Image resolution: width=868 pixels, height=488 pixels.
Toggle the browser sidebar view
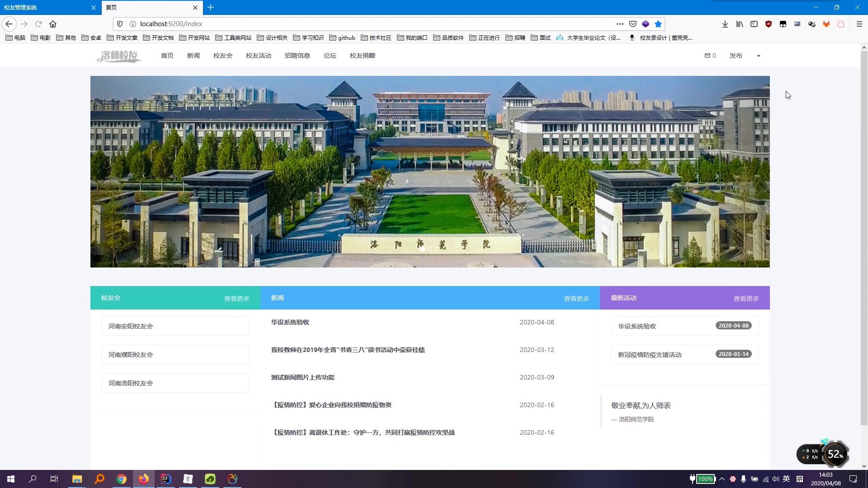(754, 24)
